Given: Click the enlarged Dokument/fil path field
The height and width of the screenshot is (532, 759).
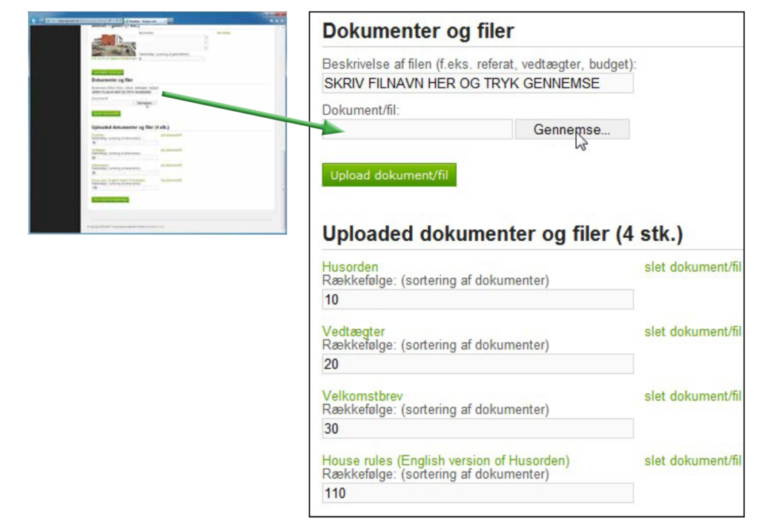Looking at the screenshot, I should (417, 130).
